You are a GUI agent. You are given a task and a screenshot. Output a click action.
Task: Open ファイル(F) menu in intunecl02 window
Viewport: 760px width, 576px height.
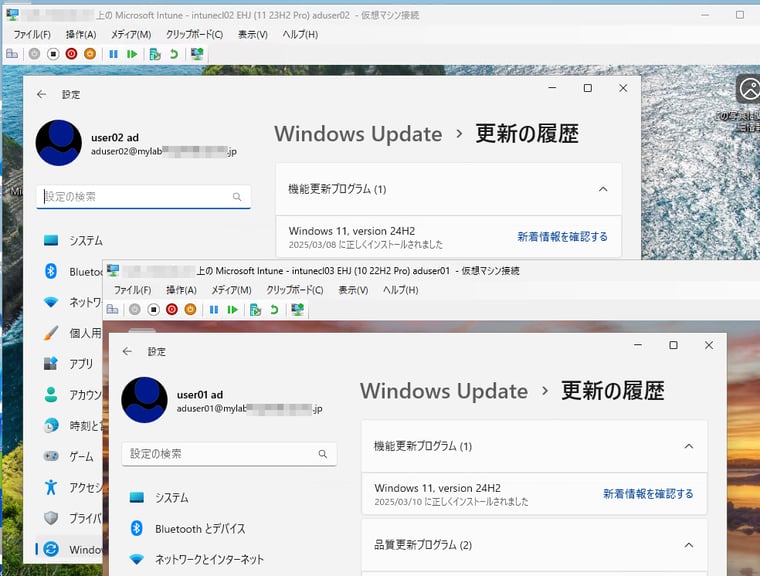[x=32, y=34]
